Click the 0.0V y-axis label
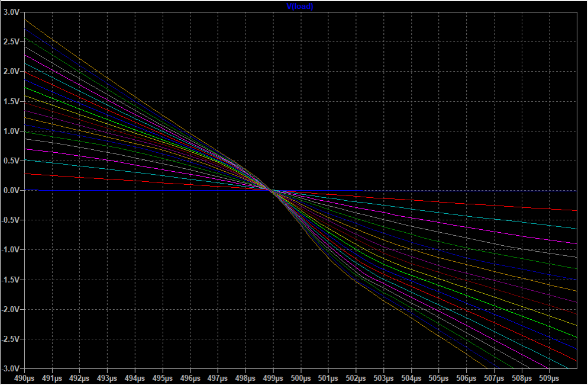 point(11,191)
